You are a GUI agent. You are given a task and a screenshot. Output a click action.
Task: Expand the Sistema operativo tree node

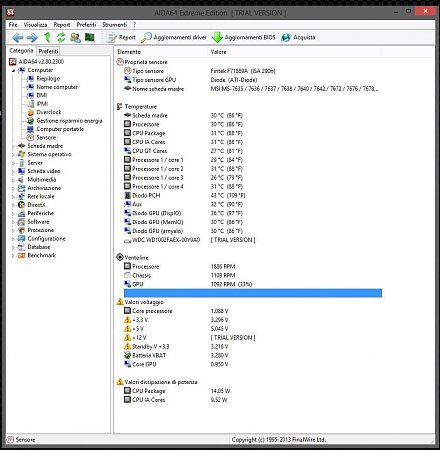pos(13,154)
